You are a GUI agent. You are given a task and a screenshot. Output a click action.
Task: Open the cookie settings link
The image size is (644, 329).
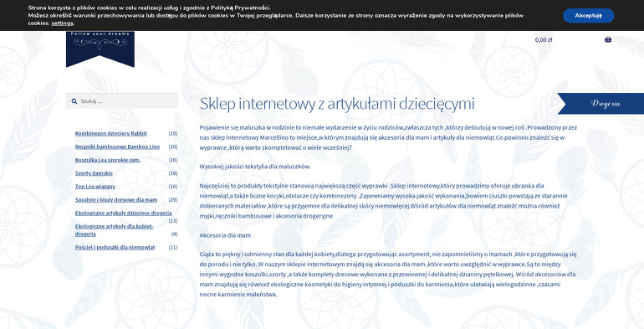[x=63, y=23]
